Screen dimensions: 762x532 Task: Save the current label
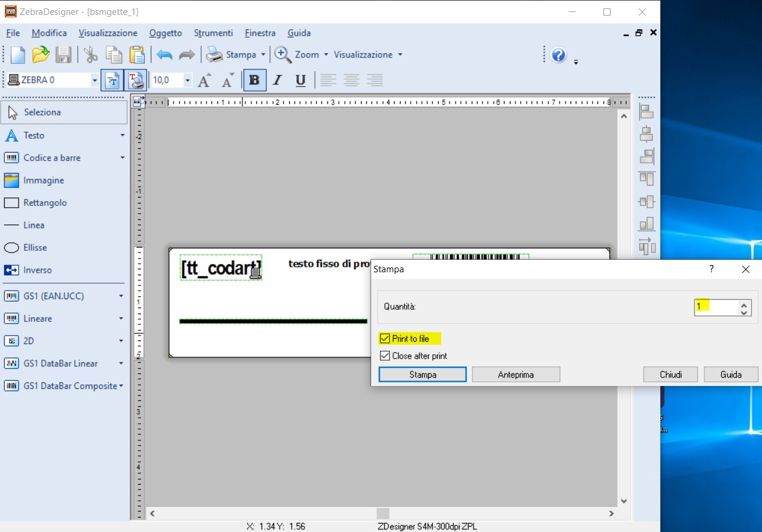coord(63,55)
